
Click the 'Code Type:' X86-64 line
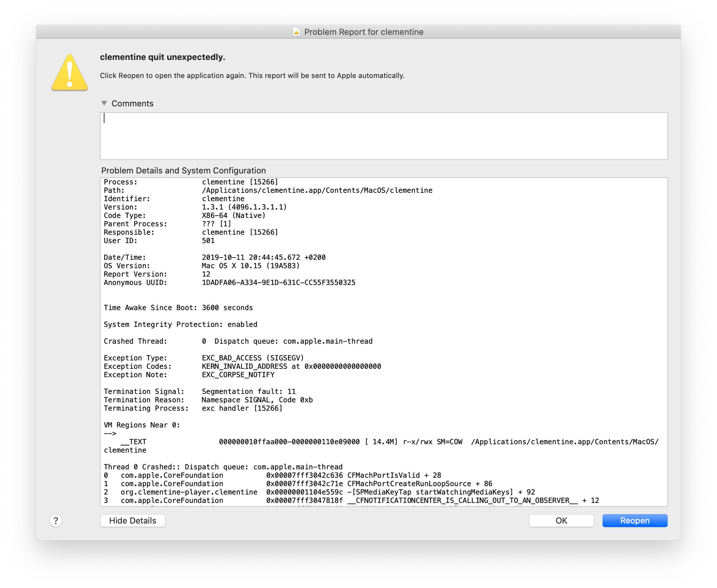[185, 216]
